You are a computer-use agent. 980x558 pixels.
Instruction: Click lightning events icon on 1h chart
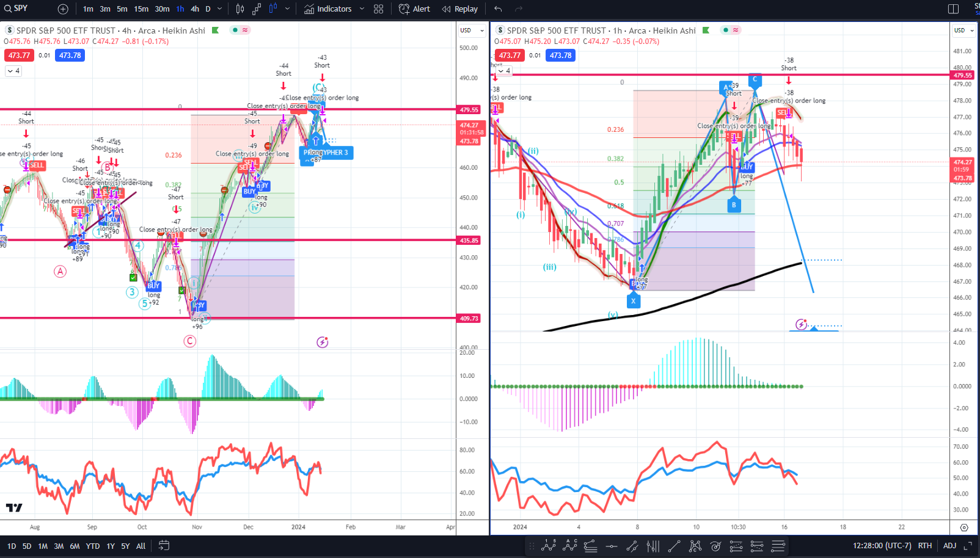click(801, 324)
